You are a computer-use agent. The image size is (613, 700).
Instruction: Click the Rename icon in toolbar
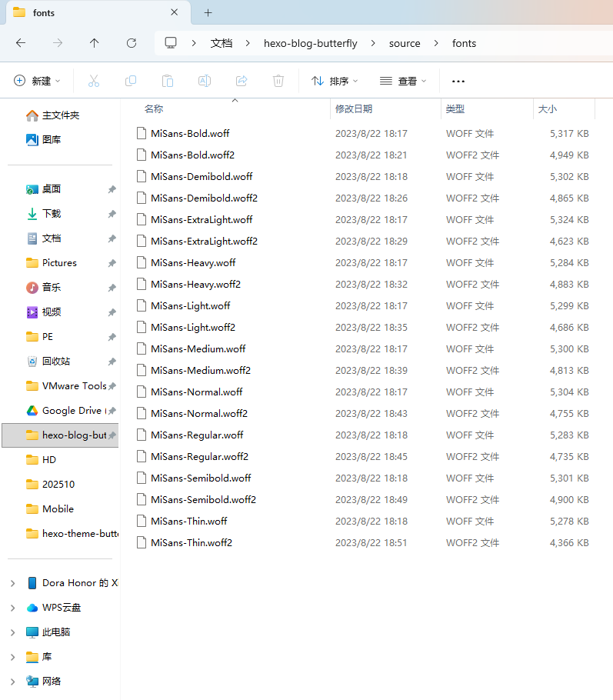205,81
